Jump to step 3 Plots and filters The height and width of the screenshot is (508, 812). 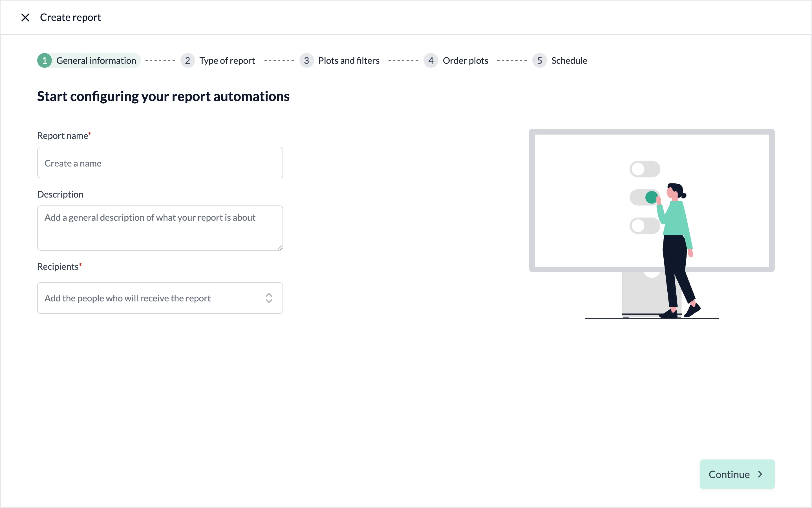coord(339,60)
